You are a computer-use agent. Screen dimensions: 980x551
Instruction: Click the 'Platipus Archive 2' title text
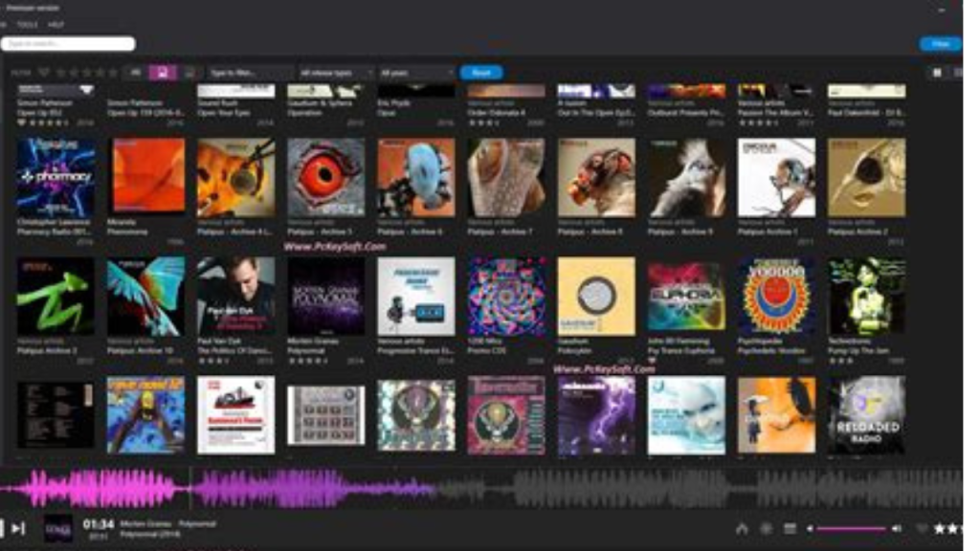(x=858, y=231)
